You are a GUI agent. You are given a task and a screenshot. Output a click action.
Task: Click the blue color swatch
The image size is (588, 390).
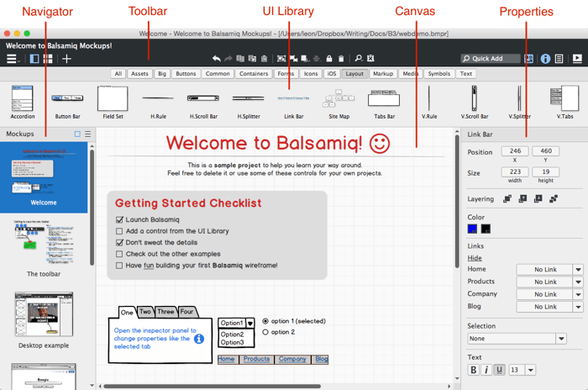click(x=473, y=229)
